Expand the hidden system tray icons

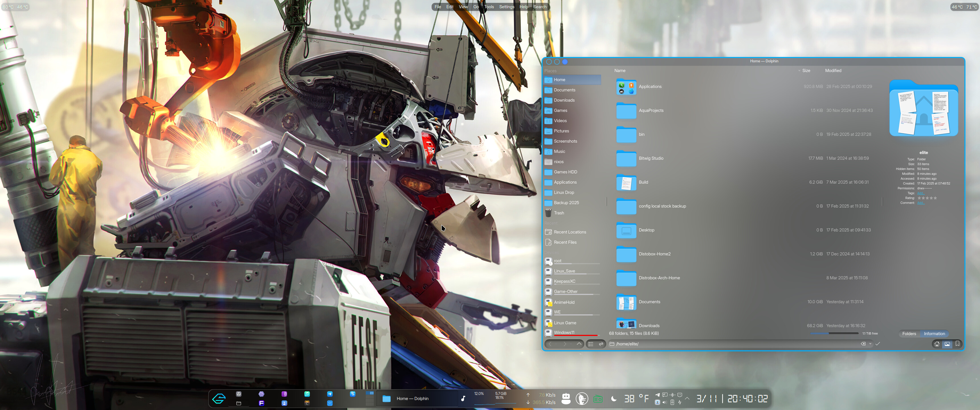tap(687, 399)
